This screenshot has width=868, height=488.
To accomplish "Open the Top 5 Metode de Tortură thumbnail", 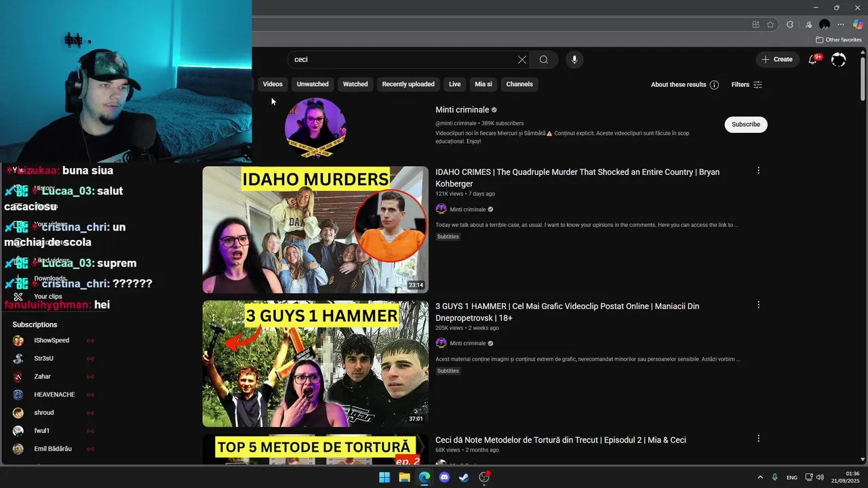I will (315, 450).
